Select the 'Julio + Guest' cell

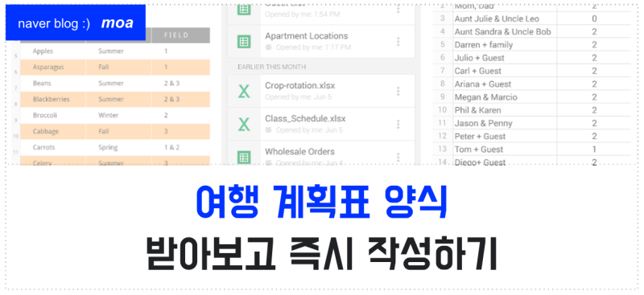505,58
